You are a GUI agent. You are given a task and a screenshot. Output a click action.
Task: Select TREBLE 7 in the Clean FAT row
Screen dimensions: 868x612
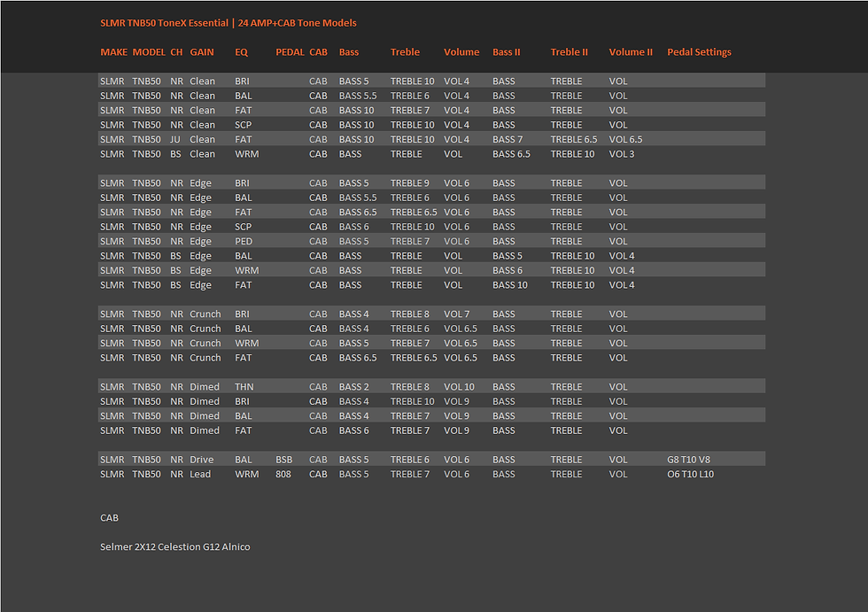[x=409, y=110]
